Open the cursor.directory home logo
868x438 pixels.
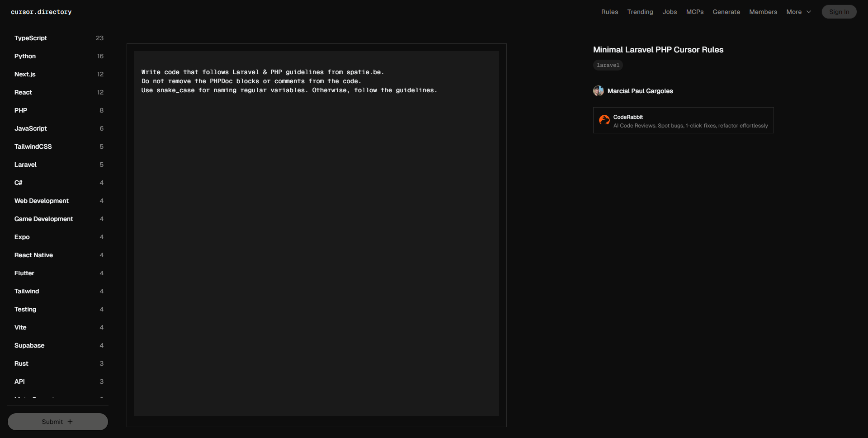pos(41,12)
